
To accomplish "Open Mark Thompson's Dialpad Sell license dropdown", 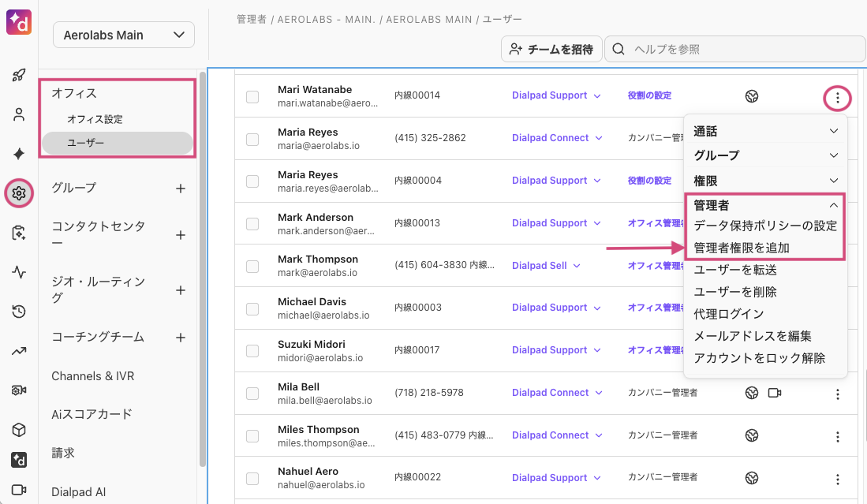I will (546, 266).
